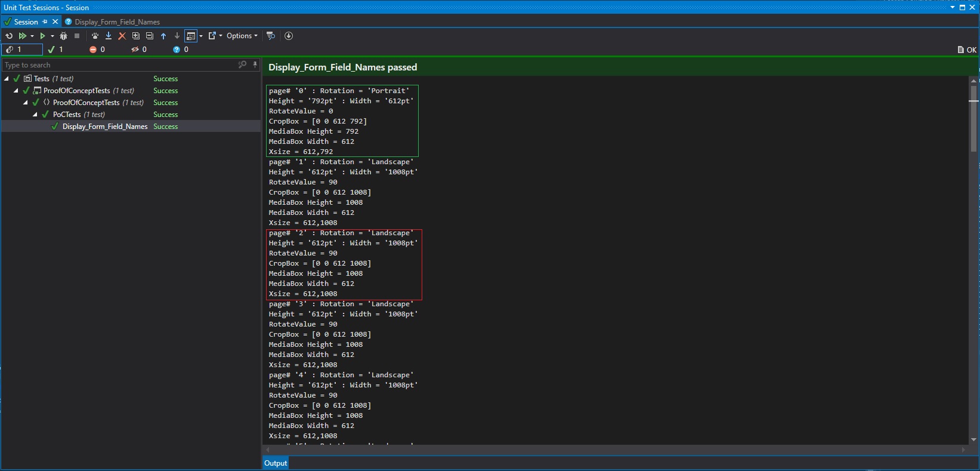The image size is (980, 471).
Task: Maximize the Unit Test Sessions window
Action: tap(962, 7)
